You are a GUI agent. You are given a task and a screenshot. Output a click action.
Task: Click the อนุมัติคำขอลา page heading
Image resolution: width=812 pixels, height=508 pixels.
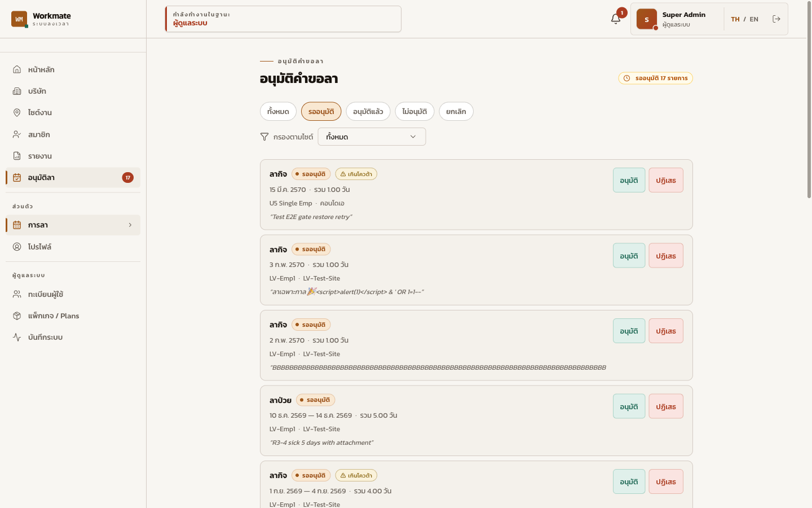tap(299, 78)
